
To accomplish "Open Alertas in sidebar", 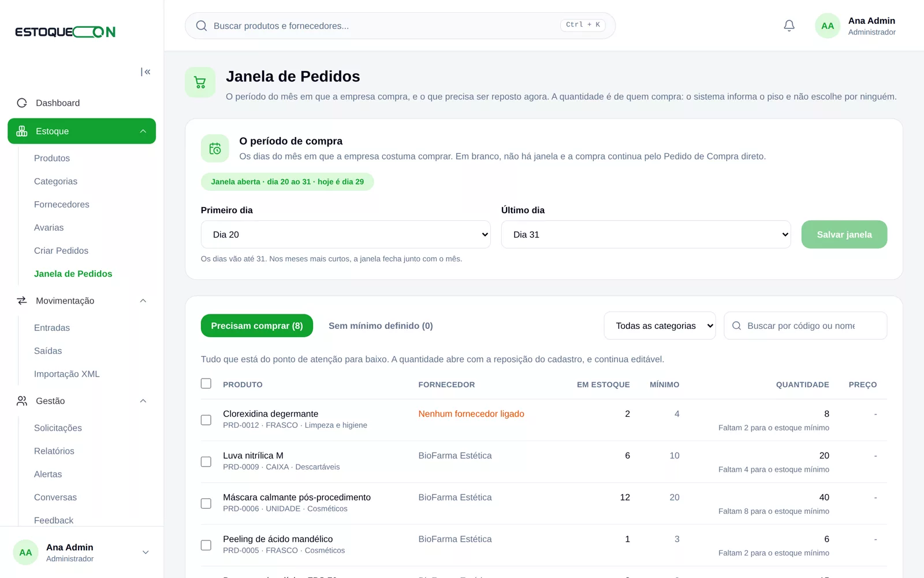I will click(48, 474).
